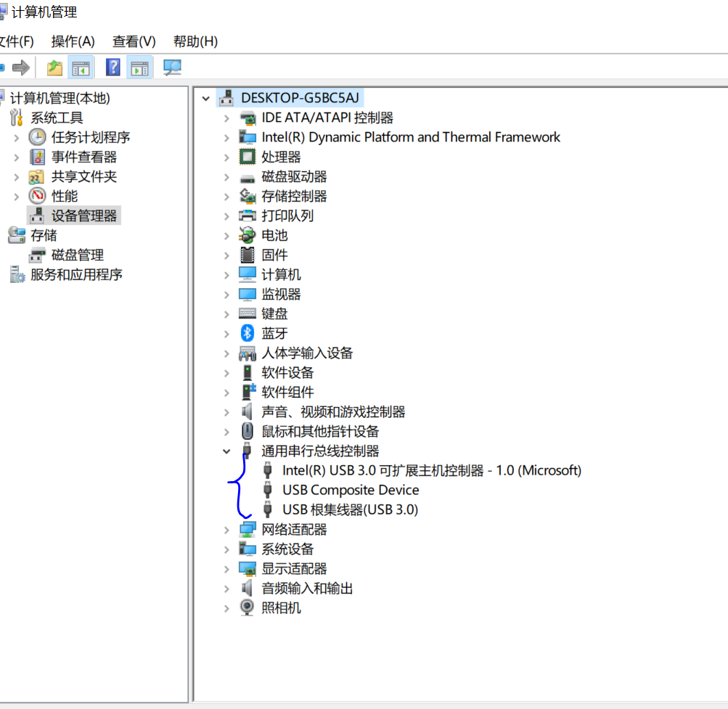This screenshot has width=728, height=709.
Task: Select Intel(R) USB 3.0 可扩展主机控制器 device
Action: (431, 470)
